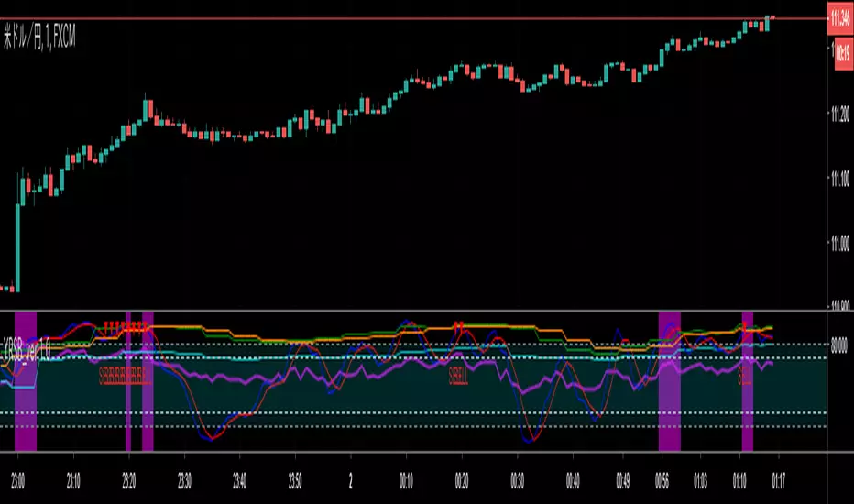This screenshot has height=504, width=854.
Task: Click the 111.100 price axis label
Action: point(840,178)
